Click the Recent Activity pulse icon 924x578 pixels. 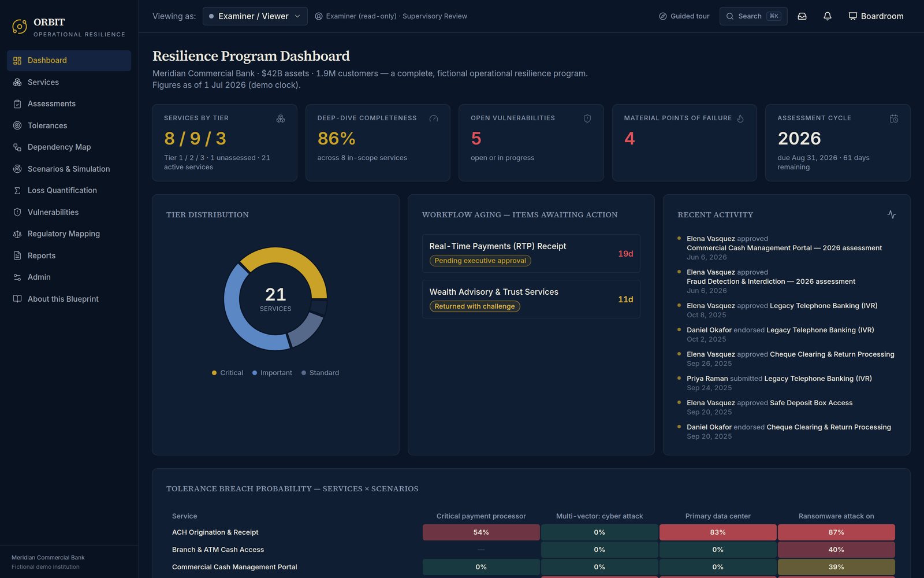[892, 214]
